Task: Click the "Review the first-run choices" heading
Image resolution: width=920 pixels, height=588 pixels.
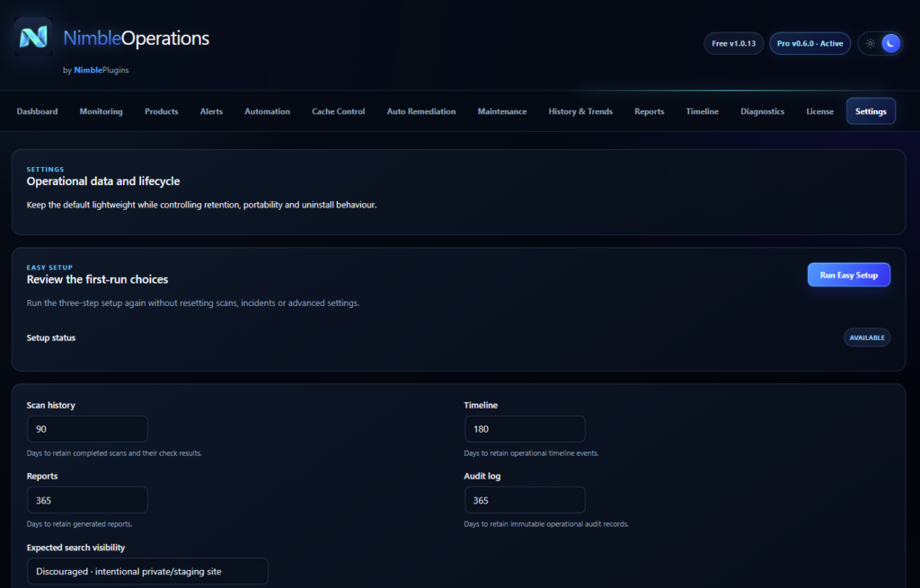Action: [97, 280]
